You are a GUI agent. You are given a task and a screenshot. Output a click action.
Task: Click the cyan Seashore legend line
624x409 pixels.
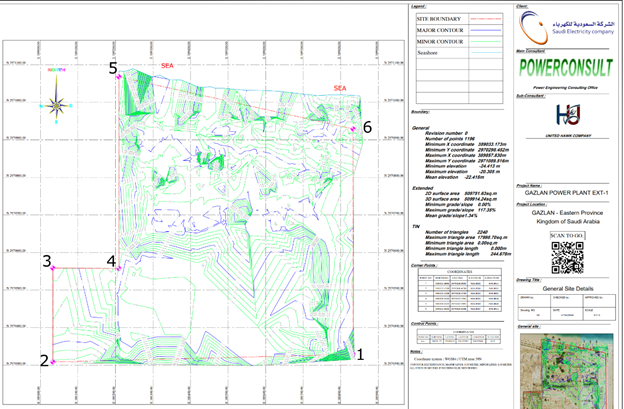tap(486, 53)
